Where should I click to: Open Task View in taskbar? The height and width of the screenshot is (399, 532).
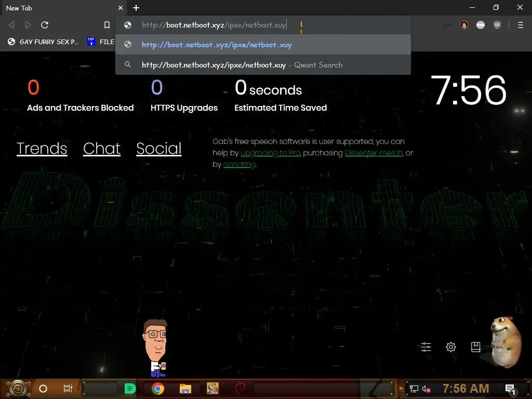click(68, 389)
